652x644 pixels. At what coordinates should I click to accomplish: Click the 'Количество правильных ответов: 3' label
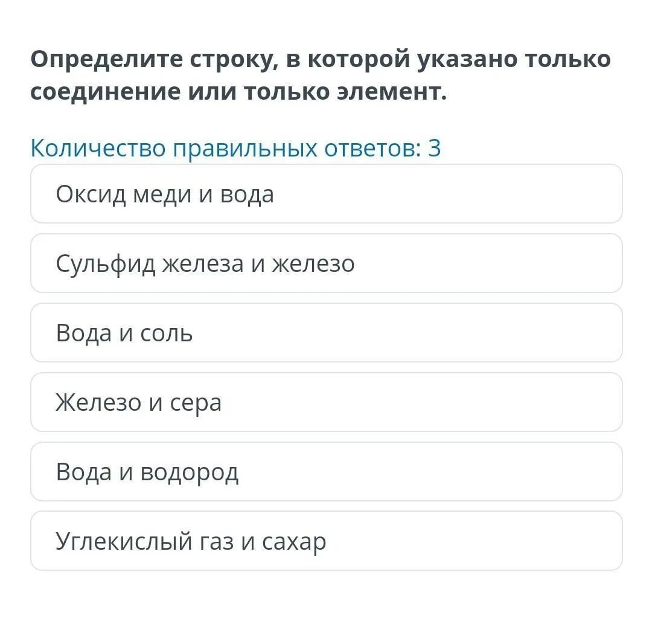pos(236,147)
